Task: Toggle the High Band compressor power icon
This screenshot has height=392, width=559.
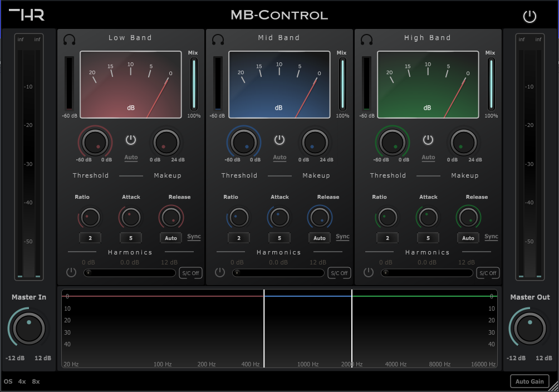Action: 428,140
